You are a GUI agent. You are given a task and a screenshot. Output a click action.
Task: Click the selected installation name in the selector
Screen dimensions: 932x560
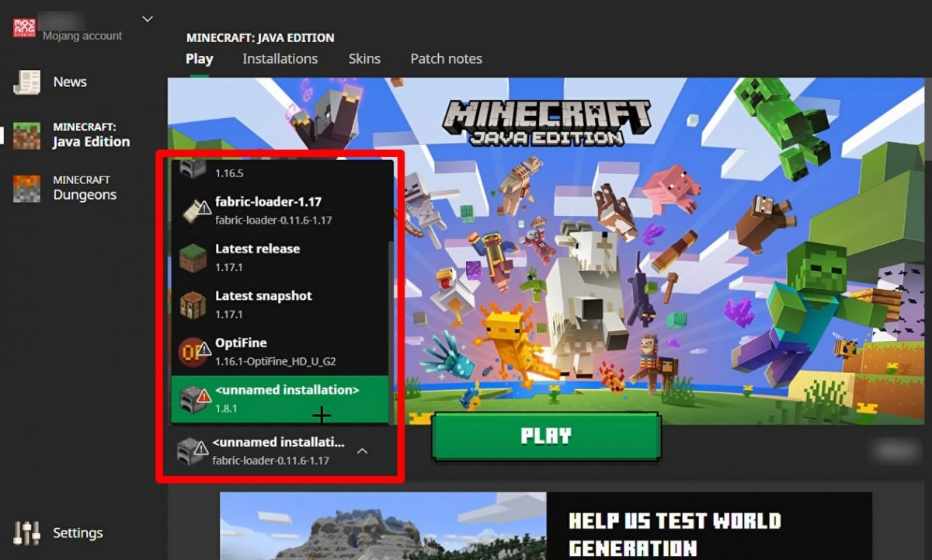tap(278, 442)
